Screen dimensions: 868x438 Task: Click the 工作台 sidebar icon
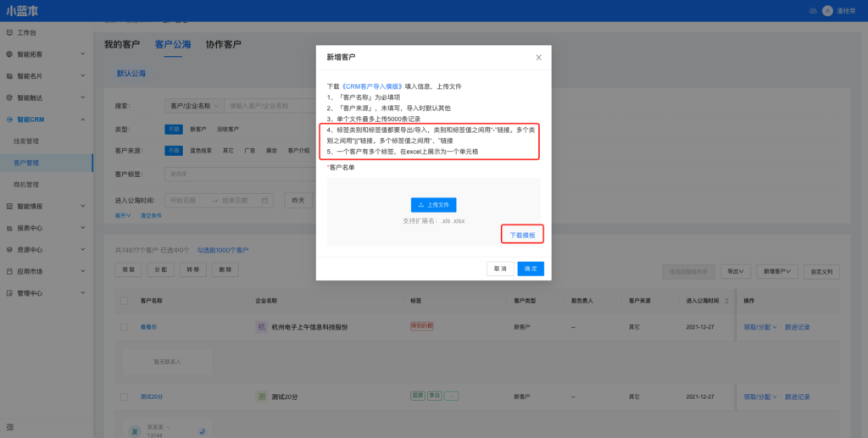coord(9,32)
